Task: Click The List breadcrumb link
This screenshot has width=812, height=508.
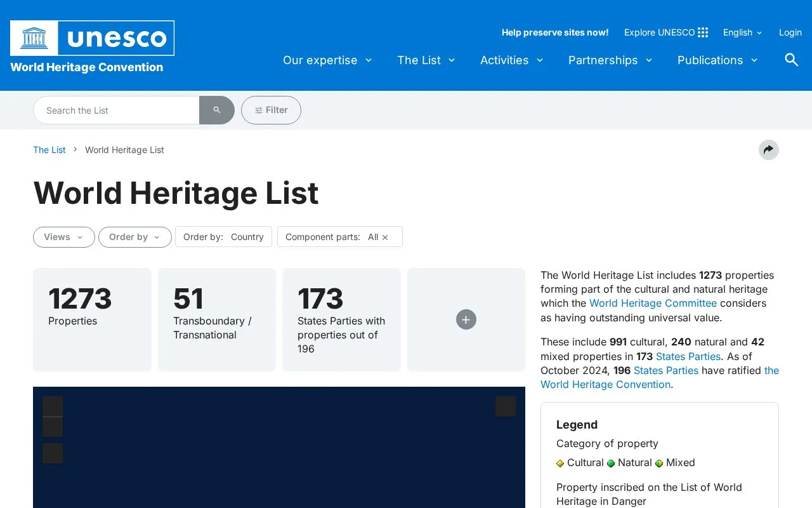Action: [49, 150]
